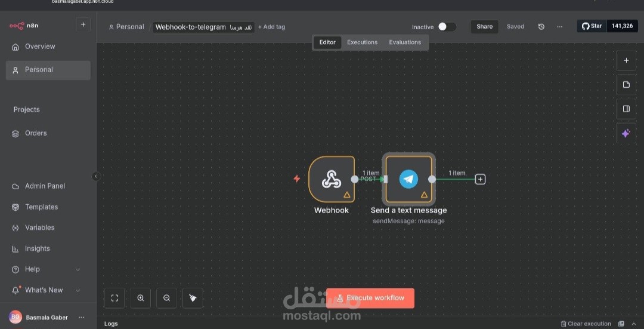Click the Telegram node output connector

pos(432,179)
